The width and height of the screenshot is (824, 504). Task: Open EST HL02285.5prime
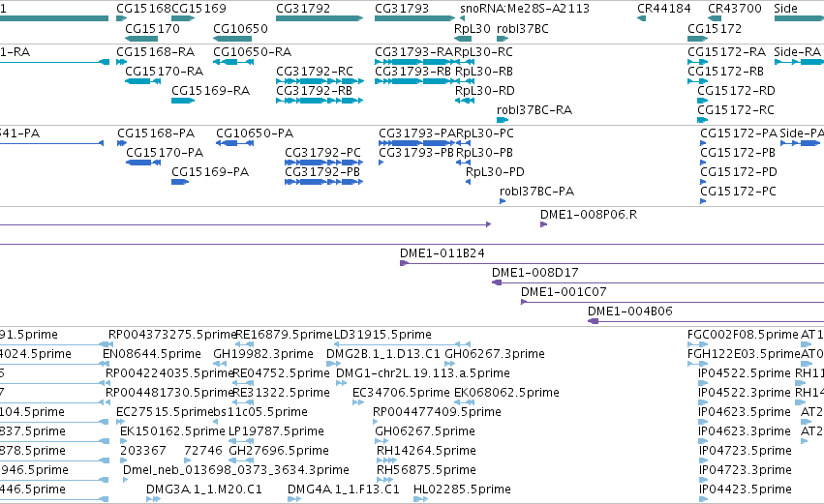420,499
